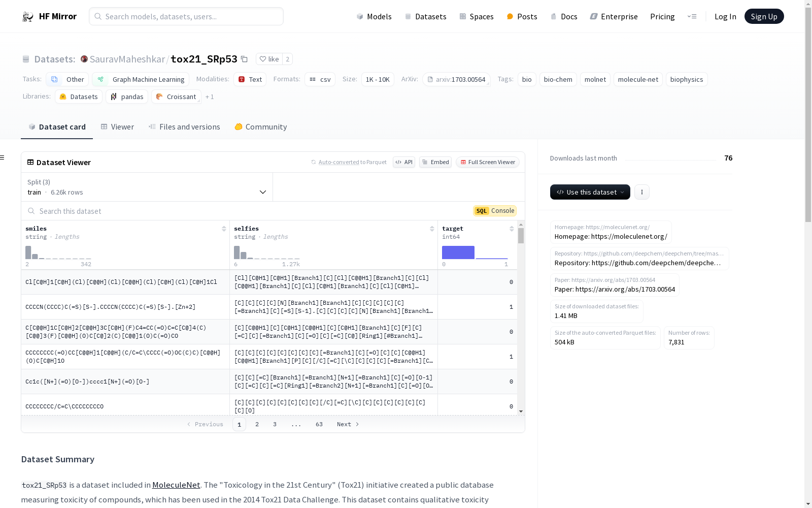812x508 pixels.
Task: Select the pandas library tag
Action: 127,97
